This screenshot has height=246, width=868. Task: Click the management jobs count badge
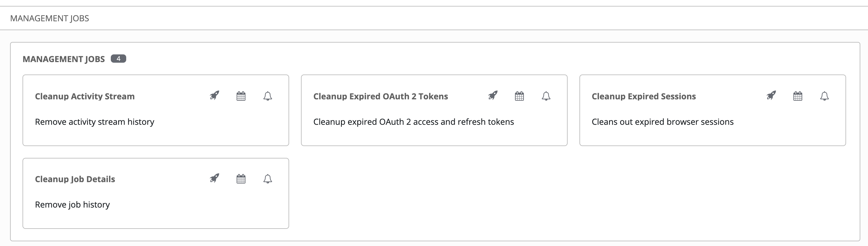[118, 59]
